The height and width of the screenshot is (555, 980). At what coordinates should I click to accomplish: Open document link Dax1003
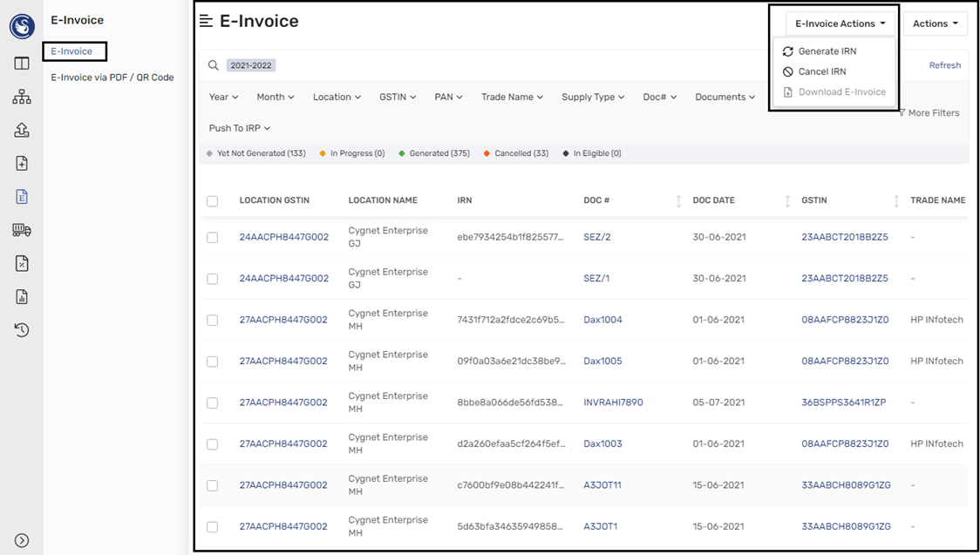tap(602, 443)
